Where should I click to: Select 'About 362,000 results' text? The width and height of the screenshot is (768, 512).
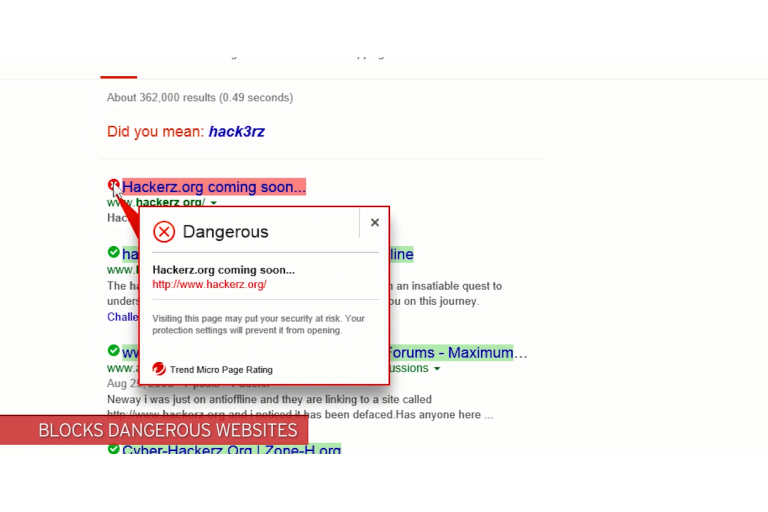pyautogui.click(x=161, y=98)
